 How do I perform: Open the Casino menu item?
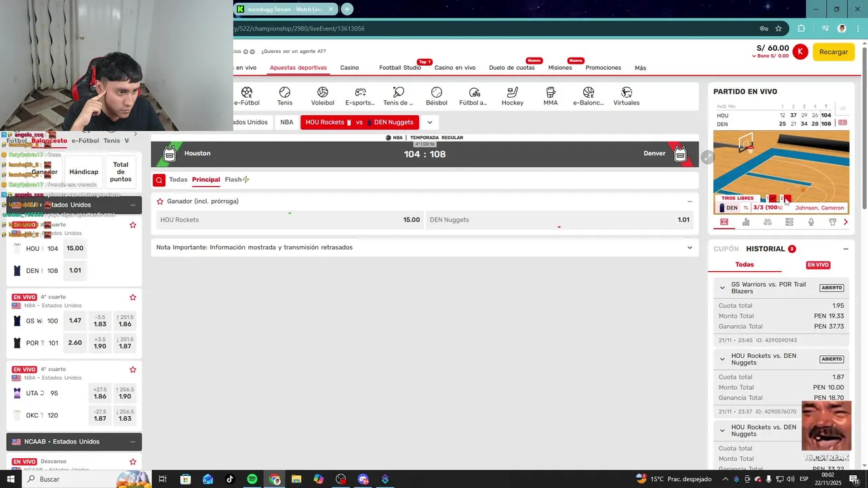point(349,68)
